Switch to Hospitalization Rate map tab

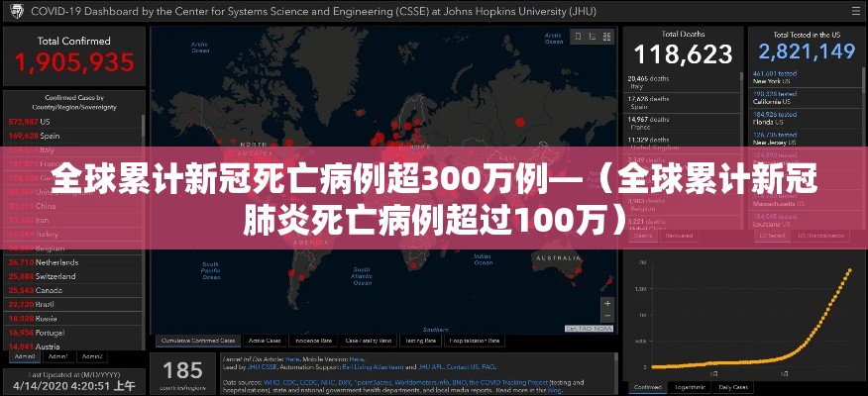(x=475, y=341)
